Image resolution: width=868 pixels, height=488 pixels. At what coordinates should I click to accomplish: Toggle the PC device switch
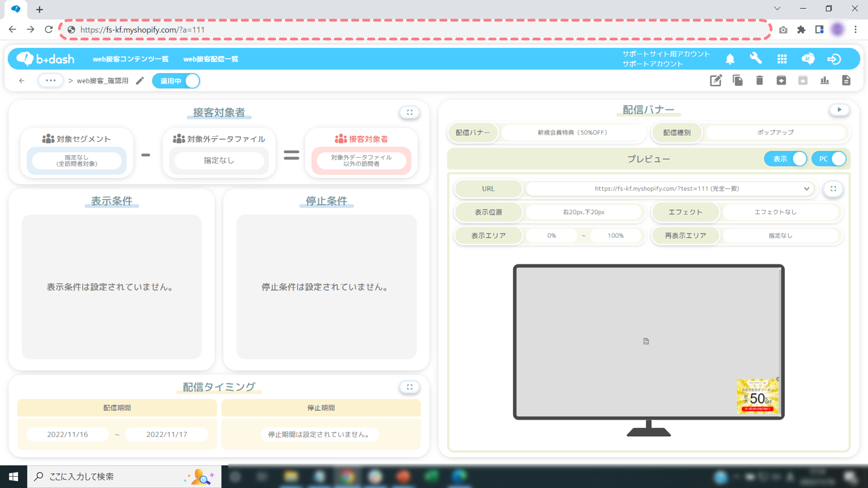[x=829, y=159]
